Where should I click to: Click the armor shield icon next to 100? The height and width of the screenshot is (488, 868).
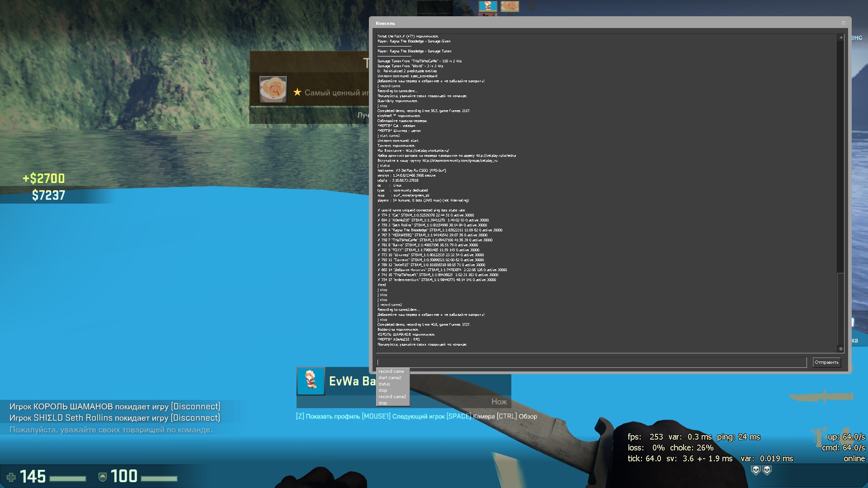103,477
